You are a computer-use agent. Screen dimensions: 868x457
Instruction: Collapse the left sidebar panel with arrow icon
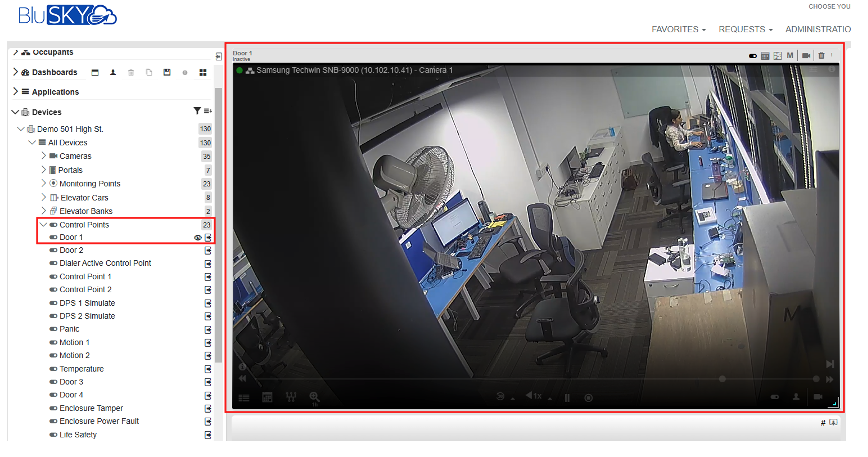pyautogui.click(x=219, y=57)
